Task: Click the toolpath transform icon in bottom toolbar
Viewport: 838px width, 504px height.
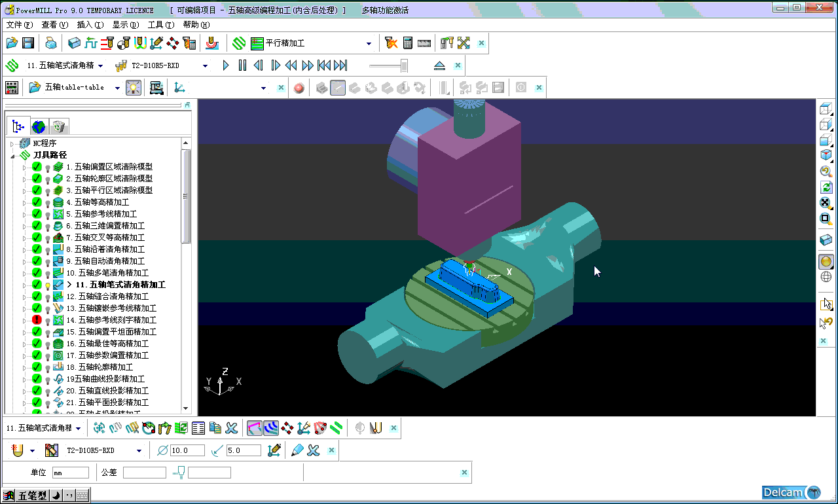Action: pyautogui.click(x=100, y=428)
